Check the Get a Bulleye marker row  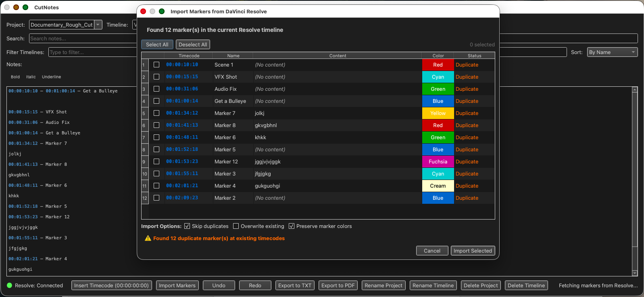point(156,101)
